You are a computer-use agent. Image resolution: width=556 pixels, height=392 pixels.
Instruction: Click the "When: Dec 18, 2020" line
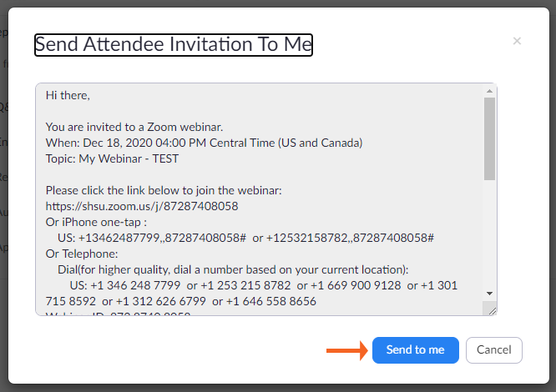click(204, 143)
